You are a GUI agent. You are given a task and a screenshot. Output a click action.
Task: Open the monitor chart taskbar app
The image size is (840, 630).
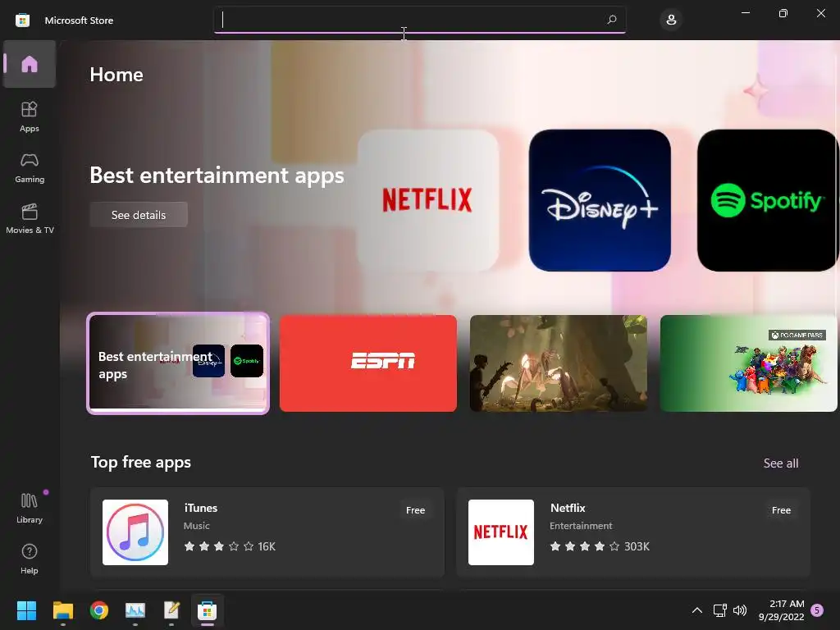coord(135,610)
